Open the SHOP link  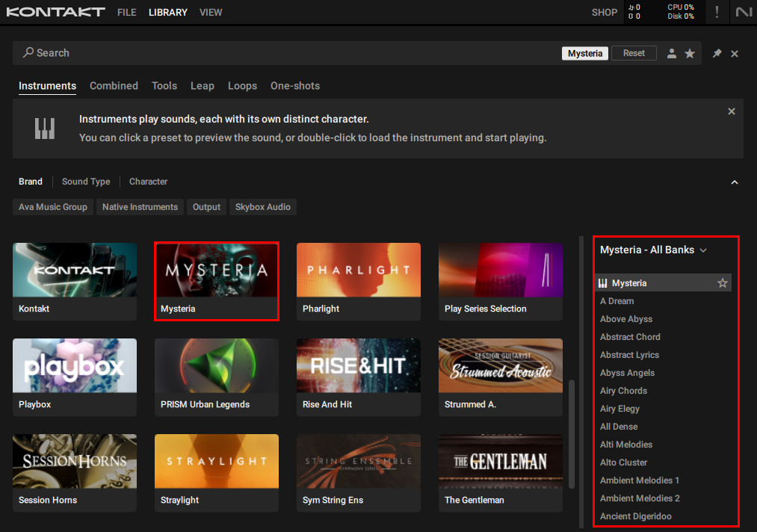click(x=604, y=13)
